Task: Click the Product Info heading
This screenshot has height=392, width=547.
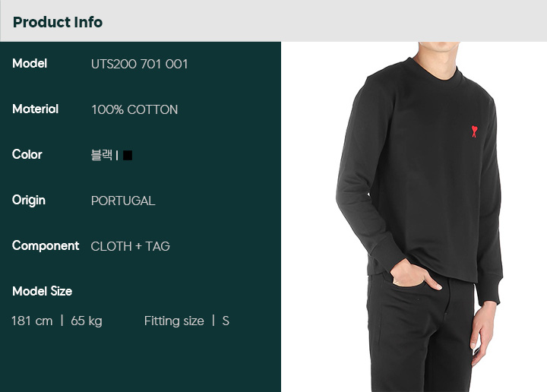Action: tap(58, 22)
